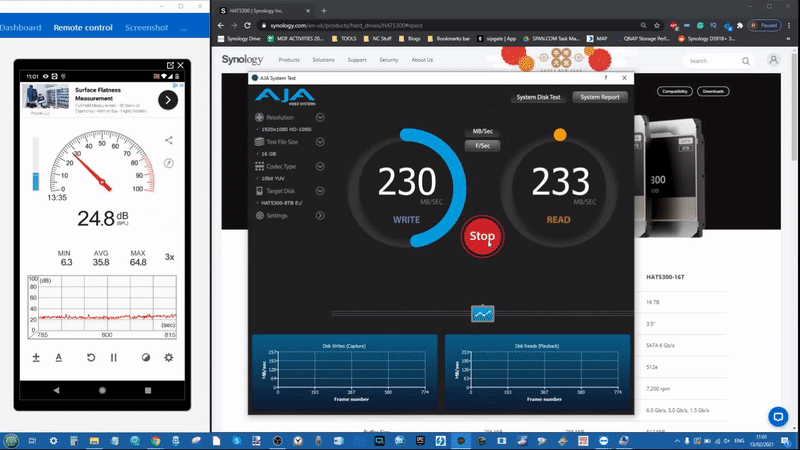Tap the theme contrast icon
The image size is (800, 450).
(x=146, y=358)
